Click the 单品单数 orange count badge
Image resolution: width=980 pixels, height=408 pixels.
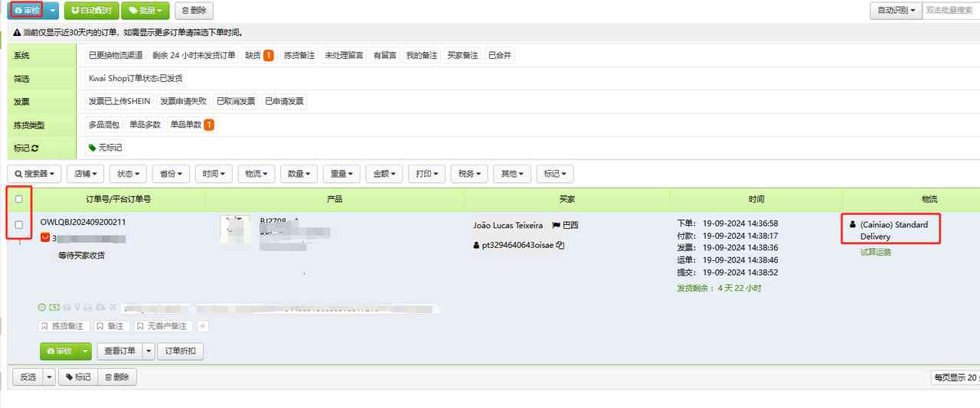[208, 125]
